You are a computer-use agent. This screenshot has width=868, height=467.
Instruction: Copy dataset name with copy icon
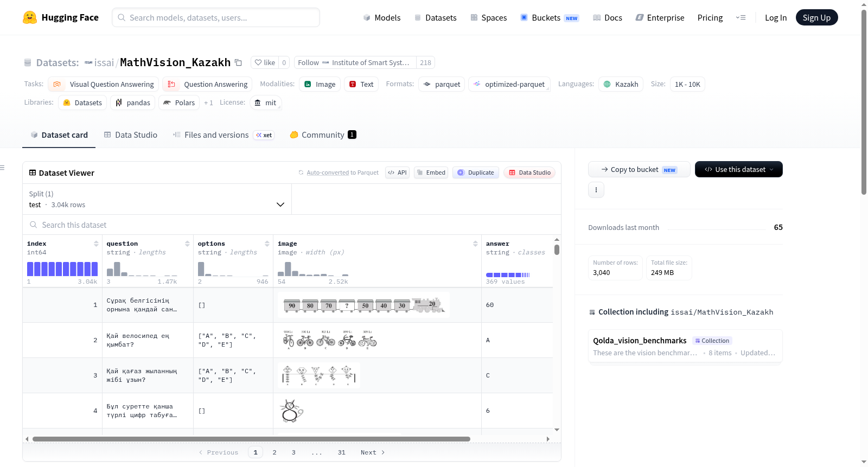coord(238,62)
